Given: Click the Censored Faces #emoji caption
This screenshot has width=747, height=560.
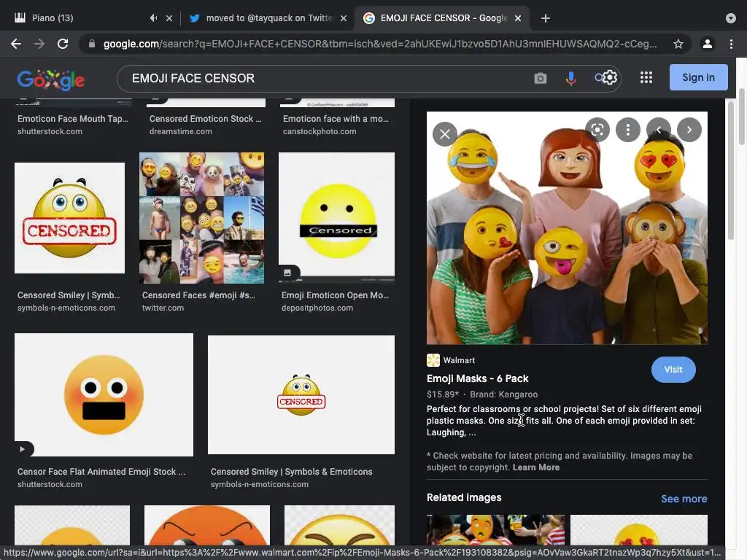Looking at the screenshot, I should click(198, 295).
